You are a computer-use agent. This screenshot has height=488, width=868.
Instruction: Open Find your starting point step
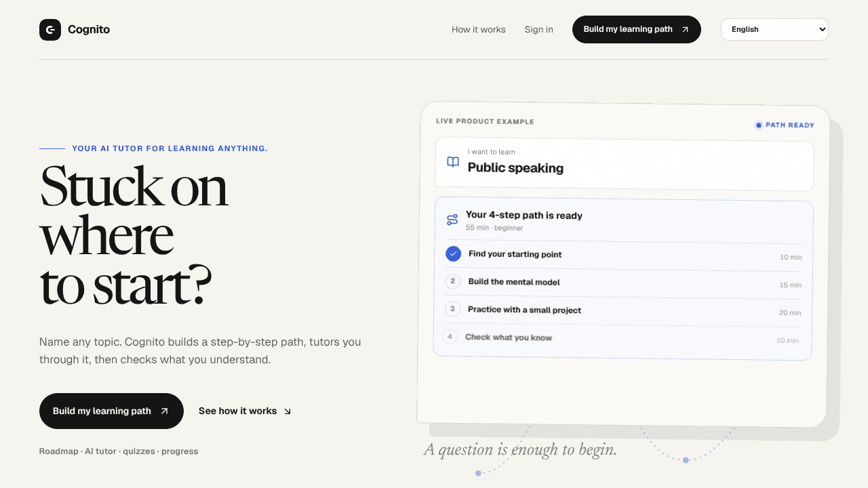point(624,256)
